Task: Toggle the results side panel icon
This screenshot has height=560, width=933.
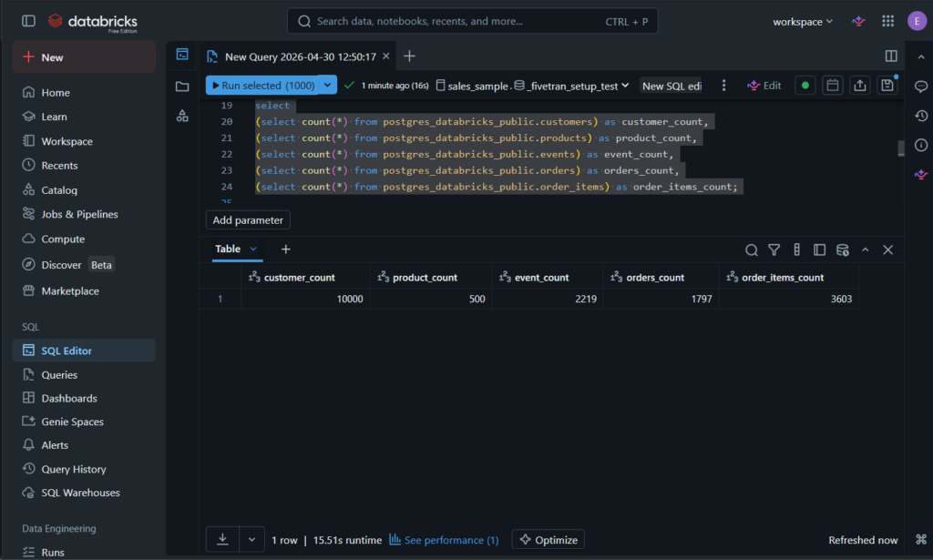Action: (819, 250)
